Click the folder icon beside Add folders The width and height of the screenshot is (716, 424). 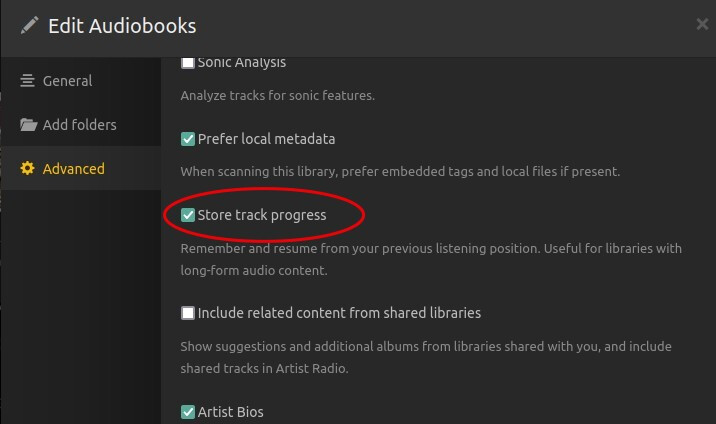(x=27, y=125)
